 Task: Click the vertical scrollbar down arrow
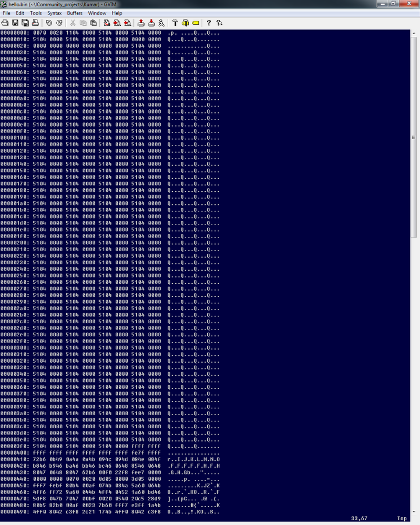coord(414,512)
